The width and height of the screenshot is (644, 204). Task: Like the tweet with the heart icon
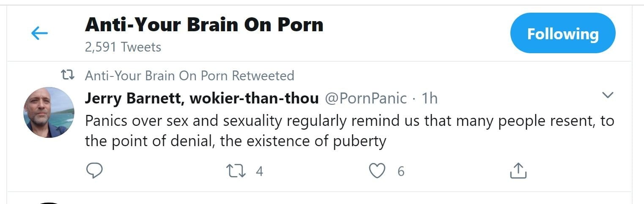tap(377, 171)
